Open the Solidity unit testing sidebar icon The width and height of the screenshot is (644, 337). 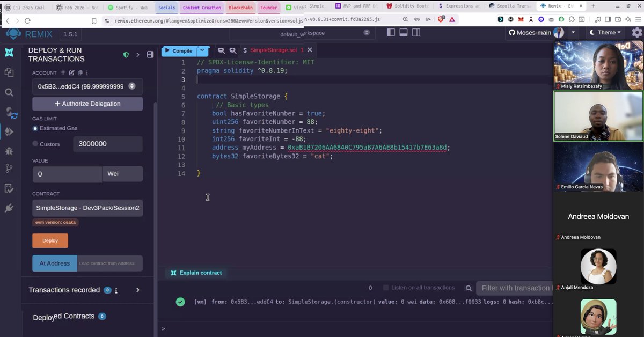pos(9,188)
